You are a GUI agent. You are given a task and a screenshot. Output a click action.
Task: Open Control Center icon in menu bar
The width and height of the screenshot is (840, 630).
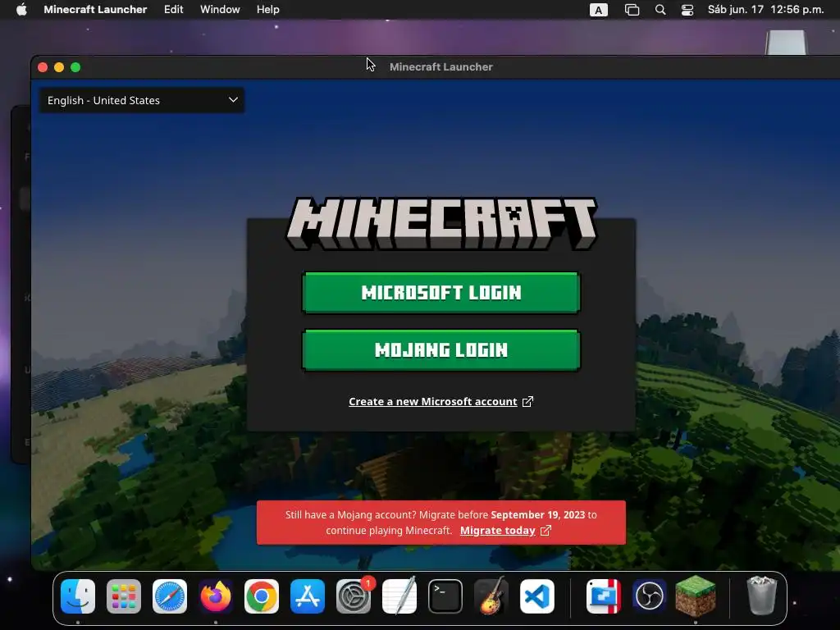click(687, 10)
